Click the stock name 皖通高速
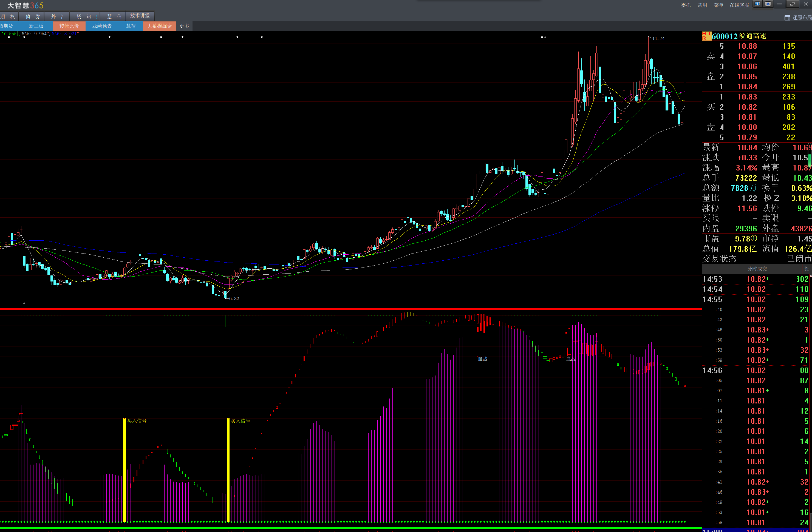Image resolution: width=812 pixels, height=532 pixels. tap(753, 36)
